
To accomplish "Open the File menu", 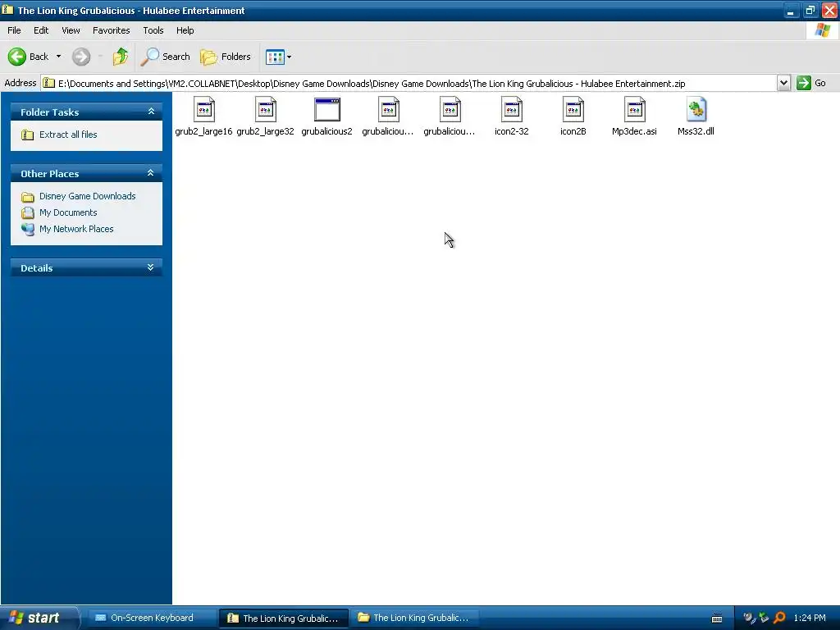I will click(x=14, y=30).
